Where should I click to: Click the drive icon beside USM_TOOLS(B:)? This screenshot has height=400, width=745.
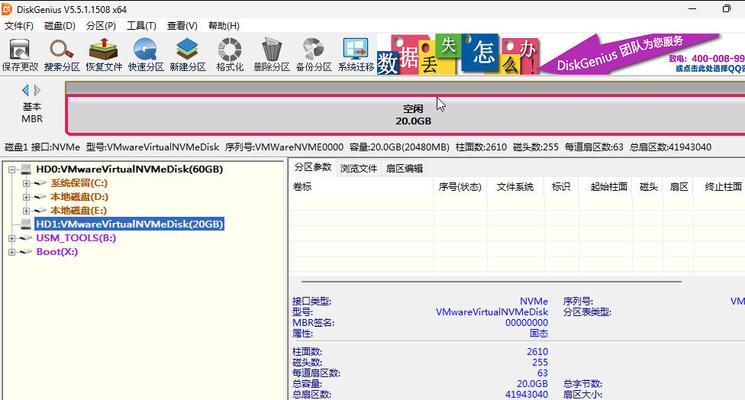click(x=26, y=238)
